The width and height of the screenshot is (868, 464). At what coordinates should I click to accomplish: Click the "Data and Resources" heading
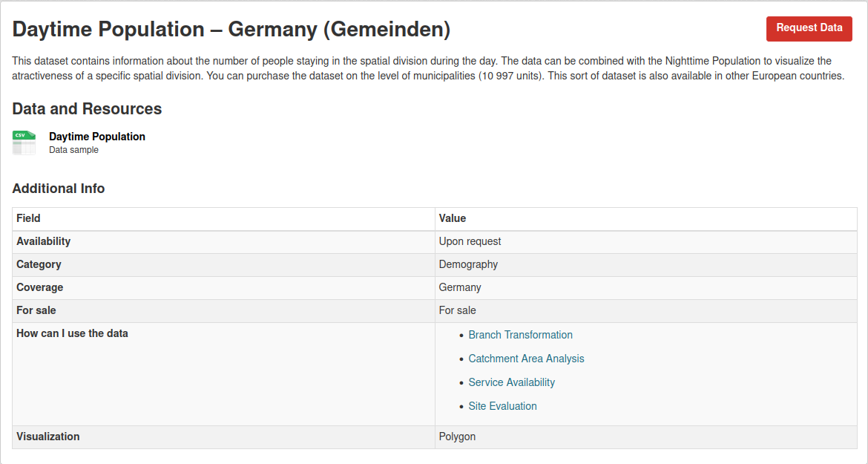point(87,109)
